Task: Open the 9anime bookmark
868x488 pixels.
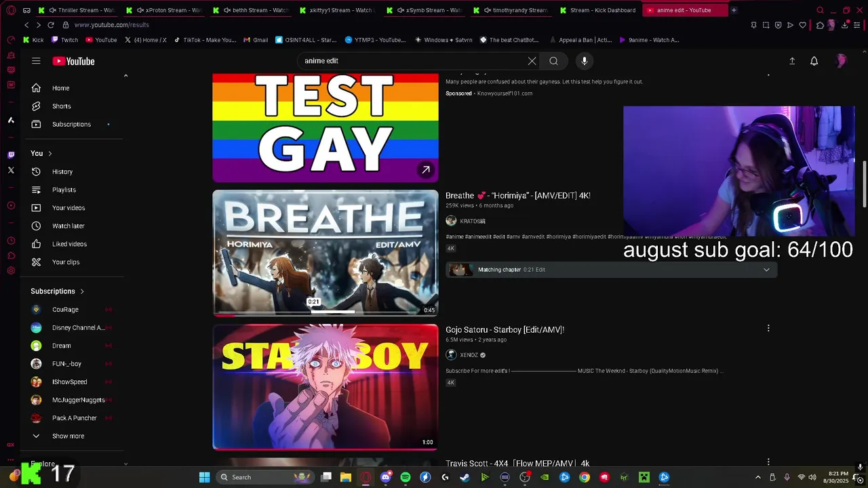Action: point(650,40)
